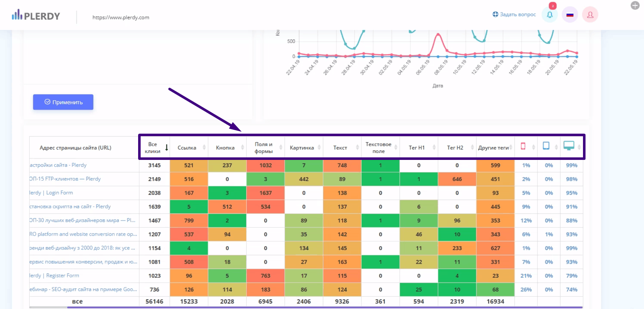
Task: Open the Plerdy logo home link
Action: click(x=36, y=16)
